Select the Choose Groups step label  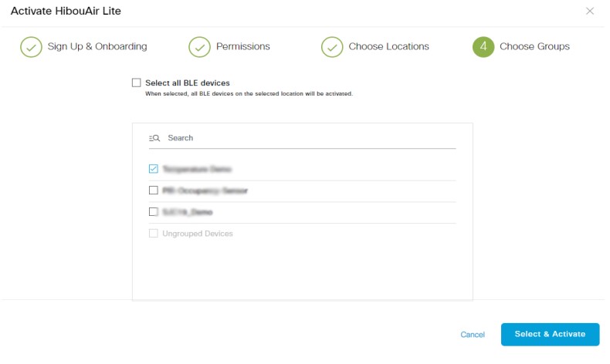click(x=534, y=46)
